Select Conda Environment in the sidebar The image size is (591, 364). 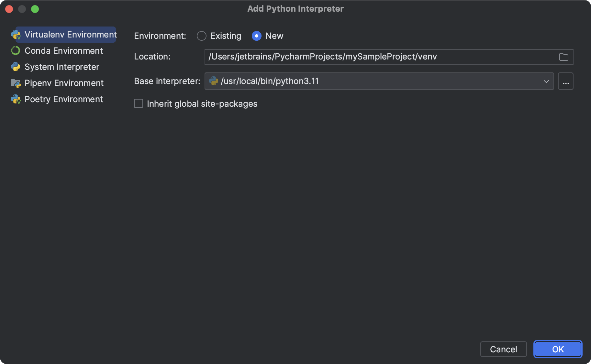coord(63,51)
